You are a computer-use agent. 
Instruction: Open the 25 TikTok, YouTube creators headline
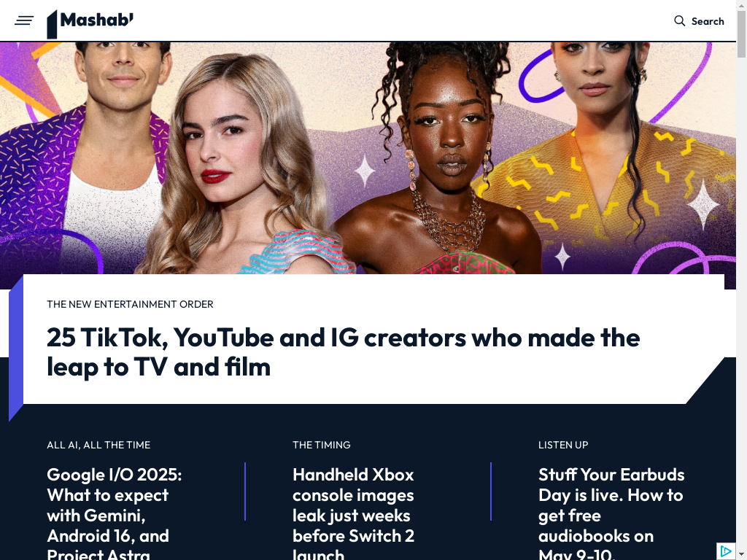point(343,352)
